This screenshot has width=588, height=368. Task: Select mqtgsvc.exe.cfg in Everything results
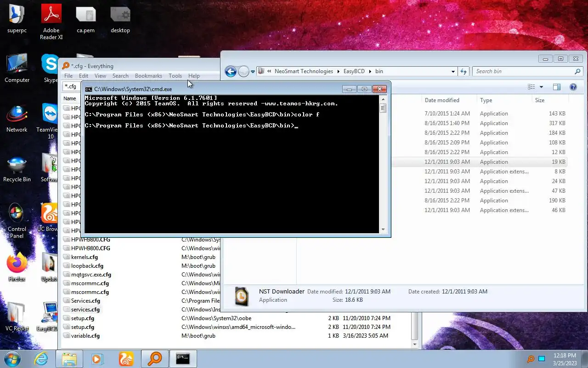pos(91,275)
